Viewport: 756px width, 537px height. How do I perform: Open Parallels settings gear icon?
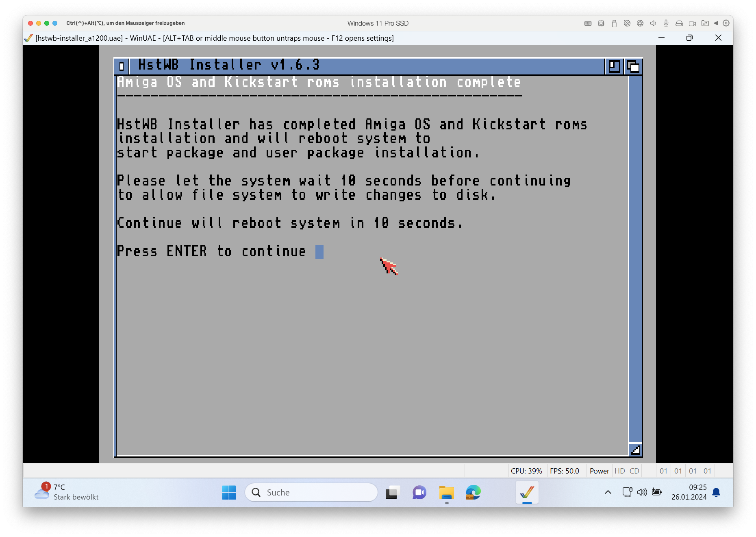(x=726, y=24)
